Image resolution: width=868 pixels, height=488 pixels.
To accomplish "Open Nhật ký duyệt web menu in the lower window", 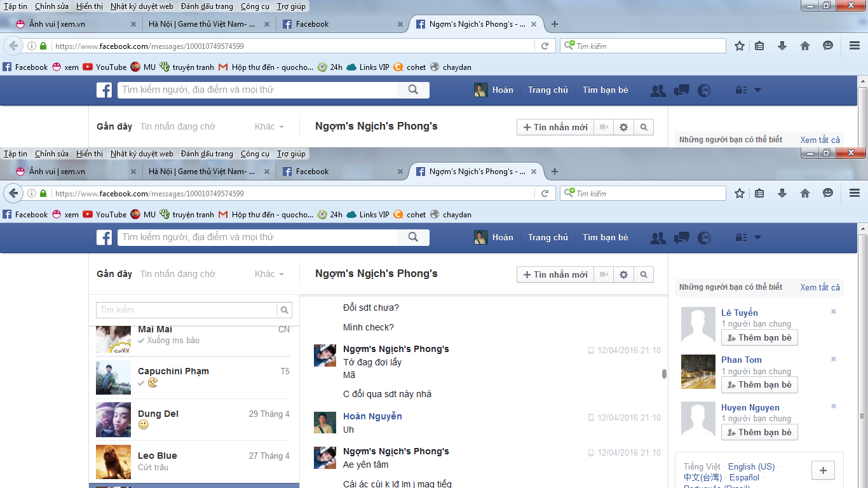I will [142, 154].
